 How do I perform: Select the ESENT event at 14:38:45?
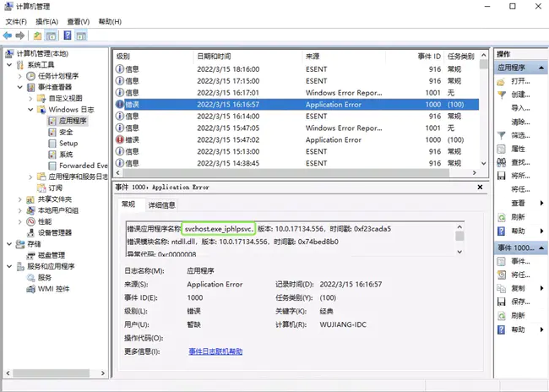[x=296, y=163]
